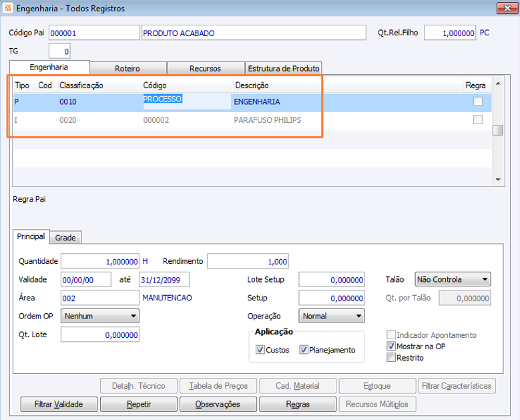Click classification 0020 cell

(68, 120)
